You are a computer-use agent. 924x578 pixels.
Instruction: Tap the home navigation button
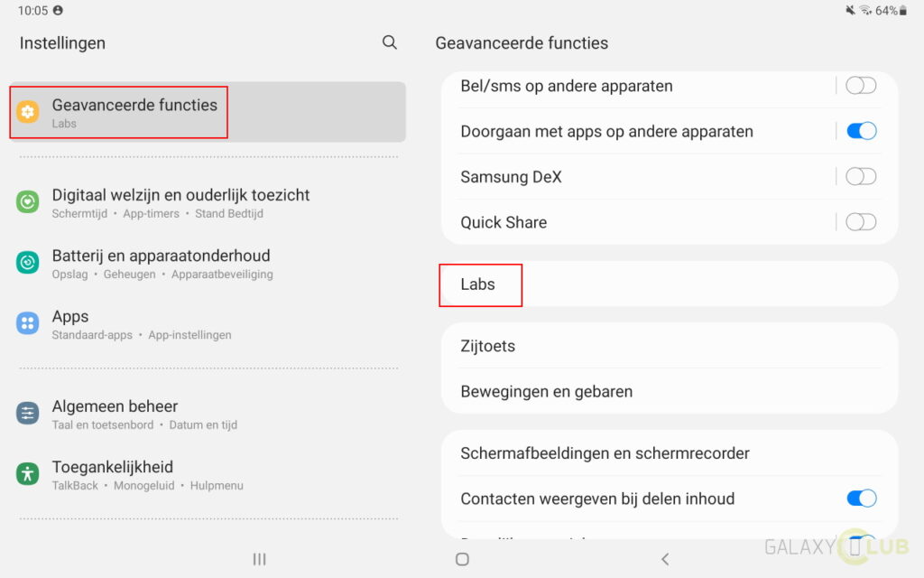[x=463, y=558]
